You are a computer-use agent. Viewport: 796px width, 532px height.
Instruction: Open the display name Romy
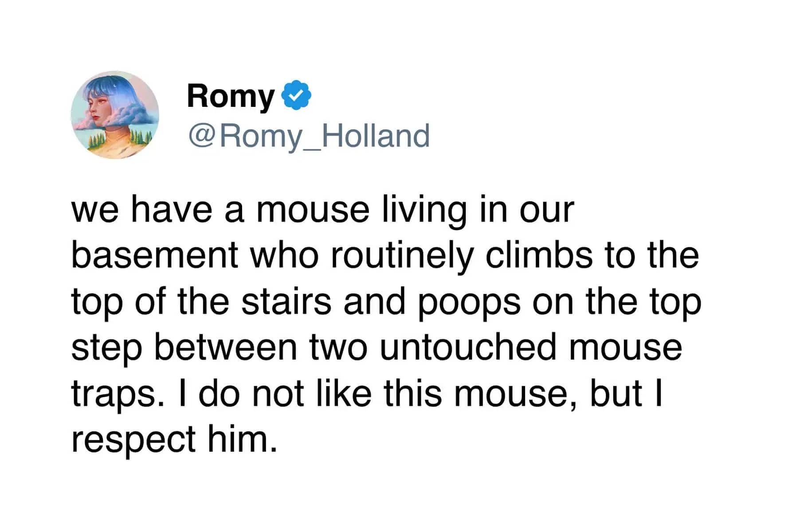coord(231,96)
